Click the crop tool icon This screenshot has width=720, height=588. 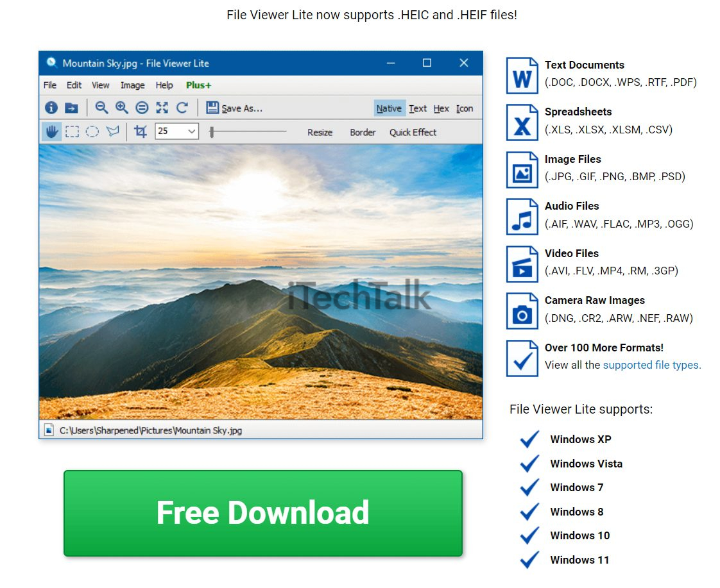tap(141, 132)
